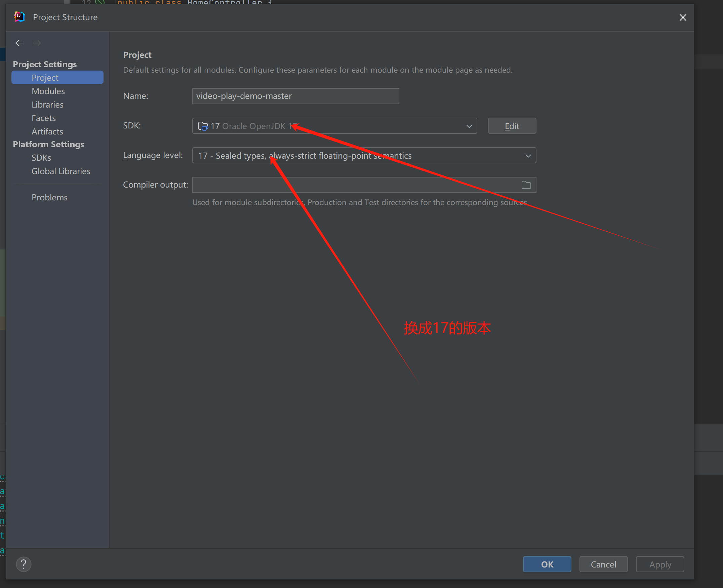Open the Facets settings page

click(x=44, y=118)
